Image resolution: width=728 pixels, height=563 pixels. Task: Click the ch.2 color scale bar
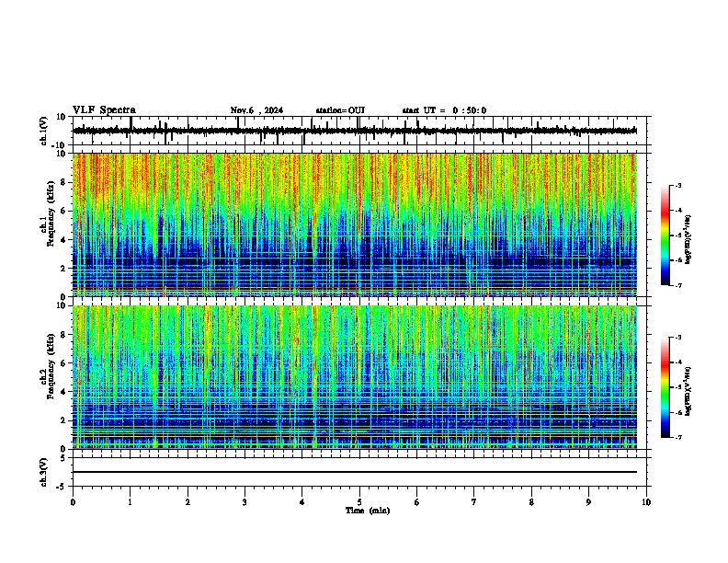click(x=665, y=387)
